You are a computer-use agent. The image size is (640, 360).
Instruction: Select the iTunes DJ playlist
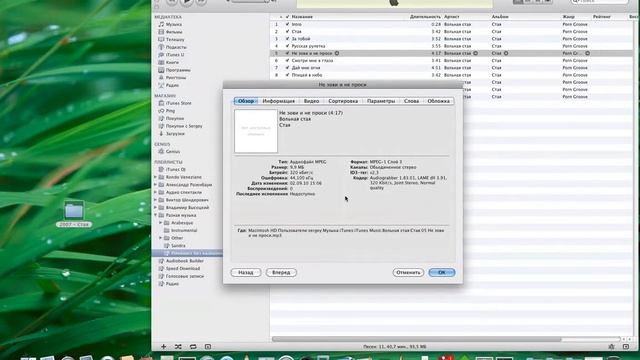(x=176, y=169)
